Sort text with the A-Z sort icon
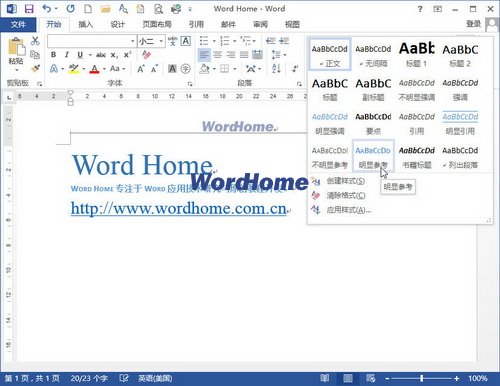Image resolution: width=500 pixels, height=386 pixels. pyautogui.click(x=276, y=69)
